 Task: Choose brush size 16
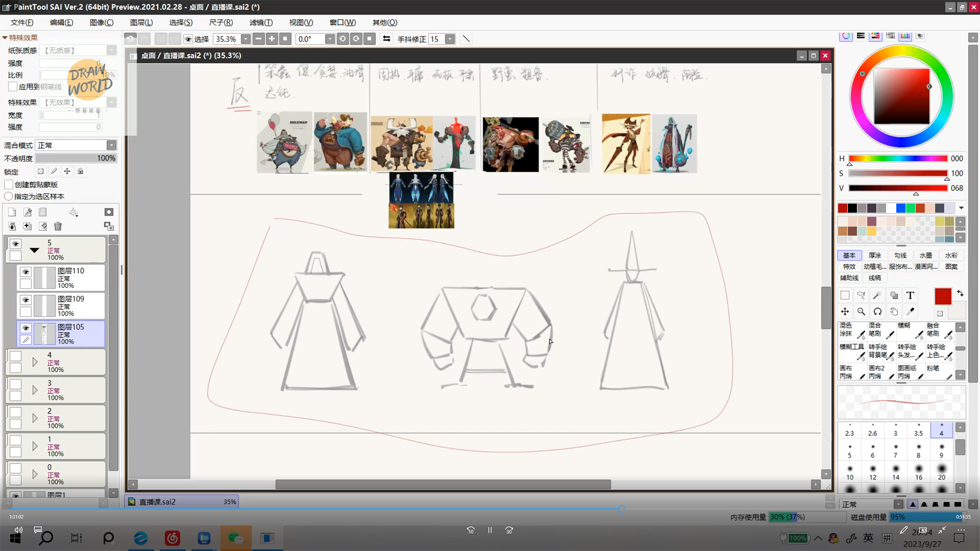pos(918,472)
